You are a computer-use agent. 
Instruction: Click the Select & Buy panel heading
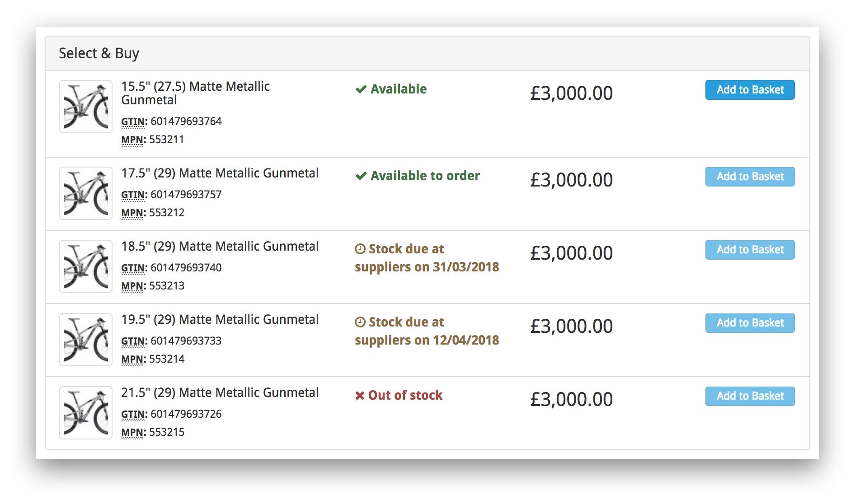(x=99, y=53)
